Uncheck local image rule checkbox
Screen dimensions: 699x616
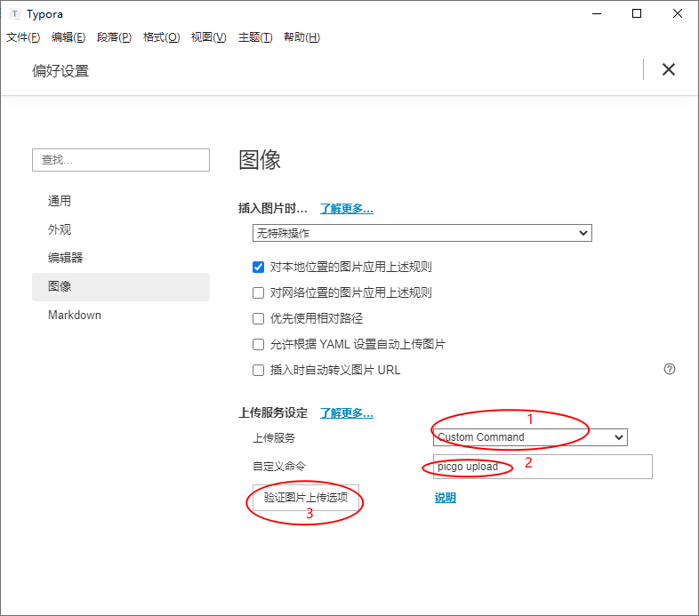click(258, 267)
